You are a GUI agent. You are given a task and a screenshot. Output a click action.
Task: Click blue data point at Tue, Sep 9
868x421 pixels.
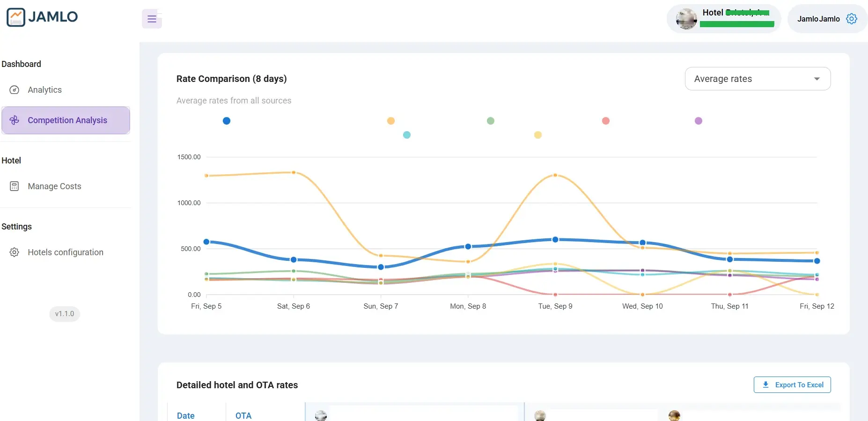[555, 239]
